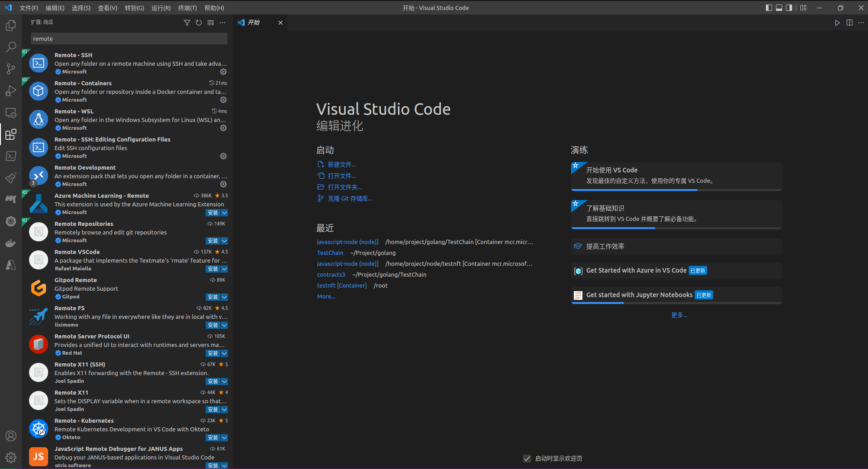The height and width of the screenshot is (469, 868).
Task: Open the Customize Layout icon
Action: (804, 8)
